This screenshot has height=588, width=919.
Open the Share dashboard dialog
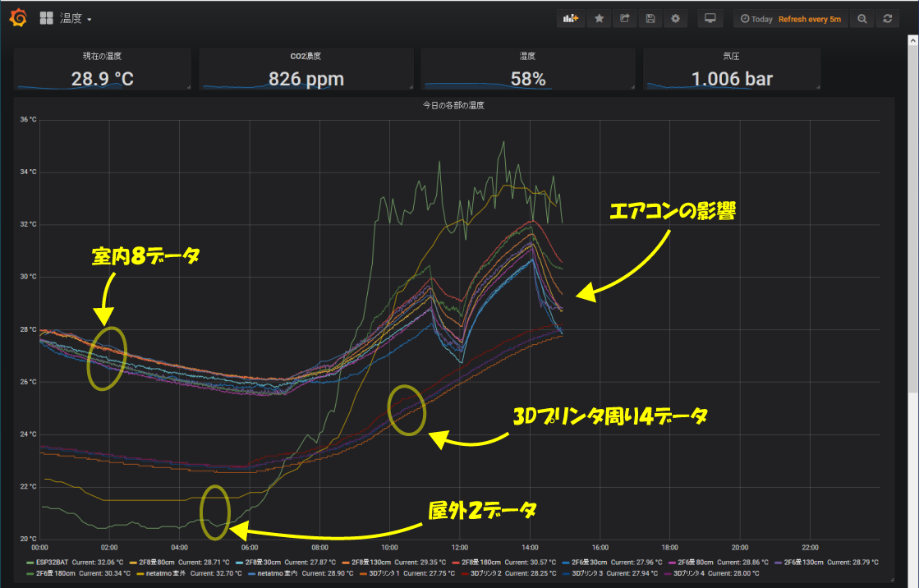(x=625, y=19)
